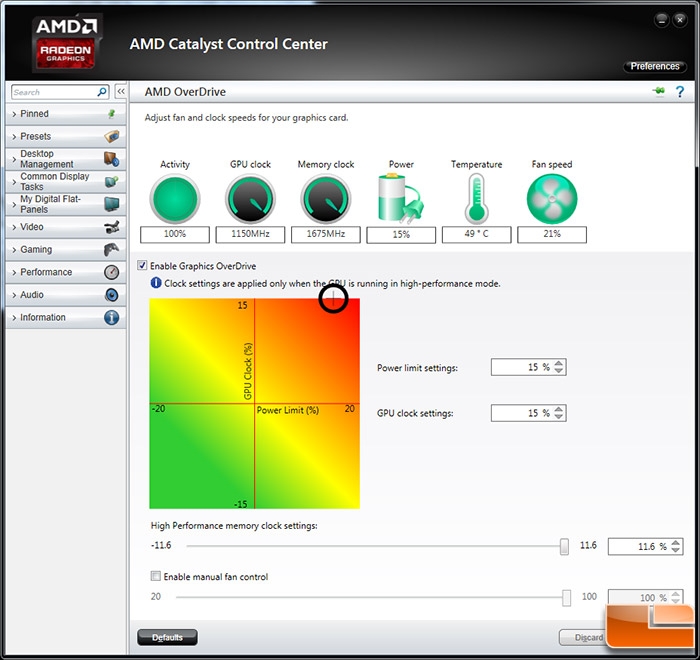Click the Audio speaker icon
The width and height of the screenshot is (700, 660).
tap(112, 295)
